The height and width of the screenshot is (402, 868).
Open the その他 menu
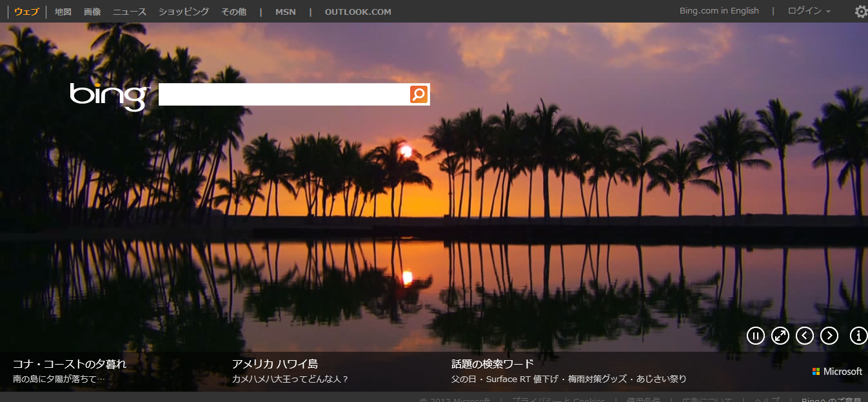pos(233,12)
